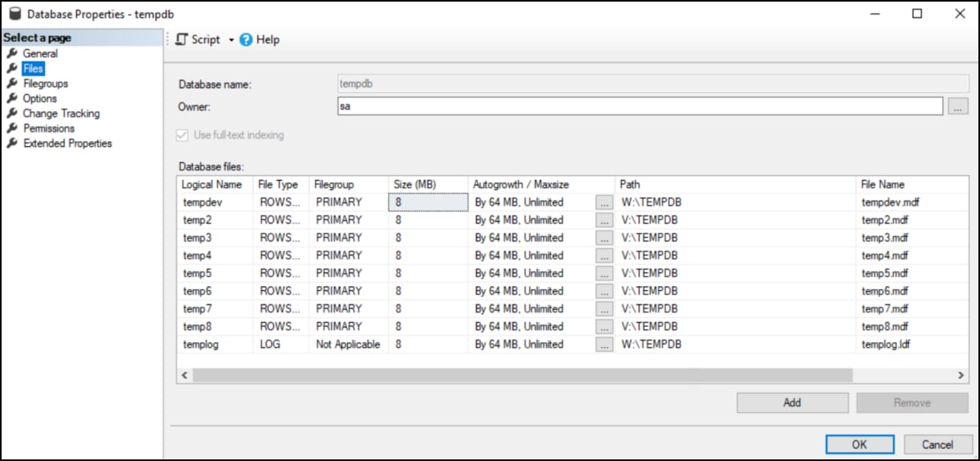This screenshot has height=461, width=980.
Task: Select the temp7 logical name cell
Action: [214, 308]
